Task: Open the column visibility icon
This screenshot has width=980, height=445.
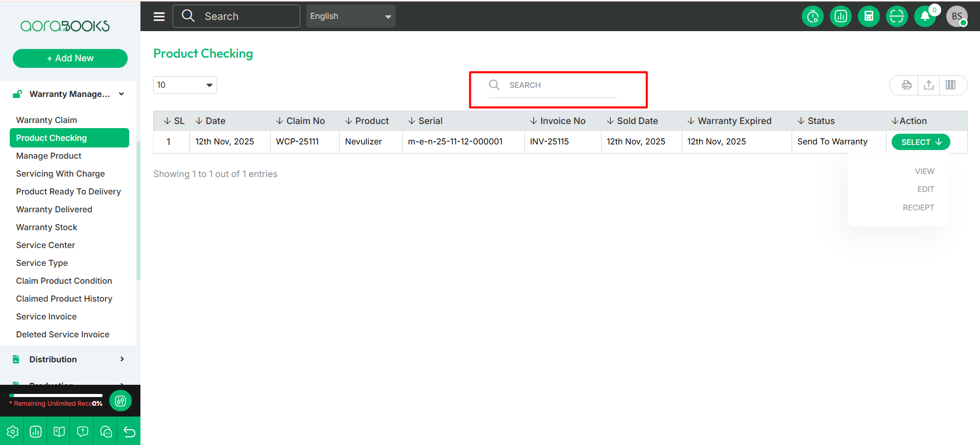Action: click(x=950, y=85)
